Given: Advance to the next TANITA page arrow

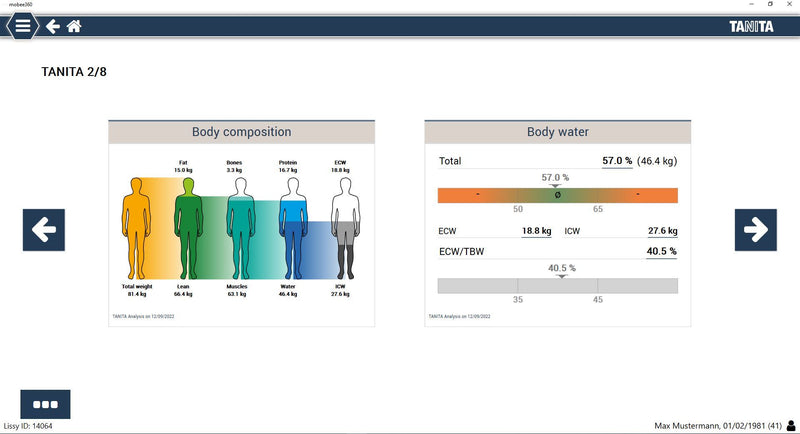Looking at the screenshot, I should [755, 230].
